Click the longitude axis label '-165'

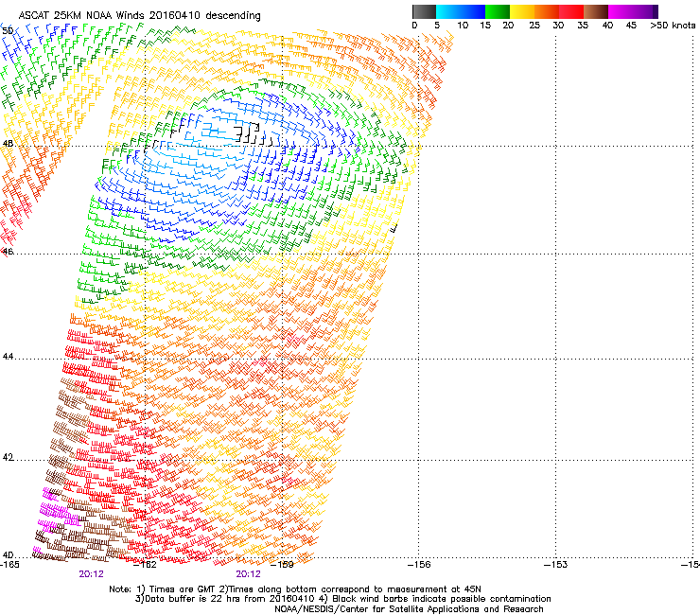click(9, 565)
